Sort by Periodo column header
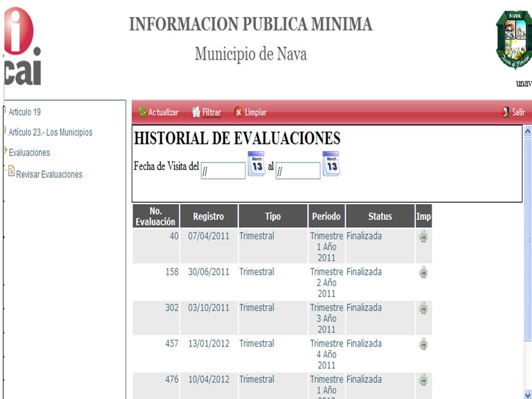532x399 pixels. click(326, 216)
